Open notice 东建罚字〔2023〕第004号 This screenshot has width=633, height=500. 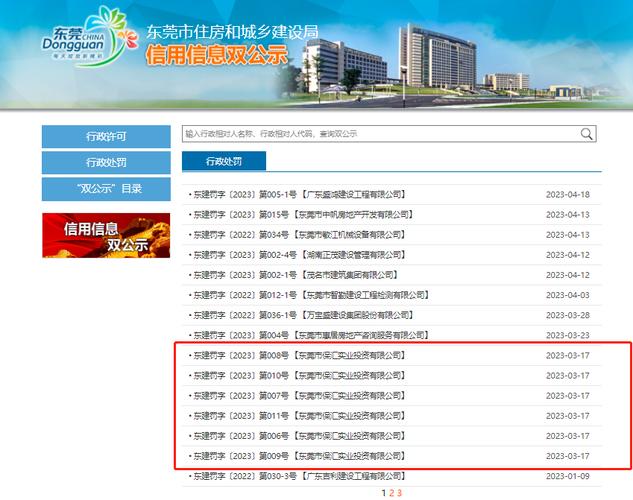pos(310,335)
